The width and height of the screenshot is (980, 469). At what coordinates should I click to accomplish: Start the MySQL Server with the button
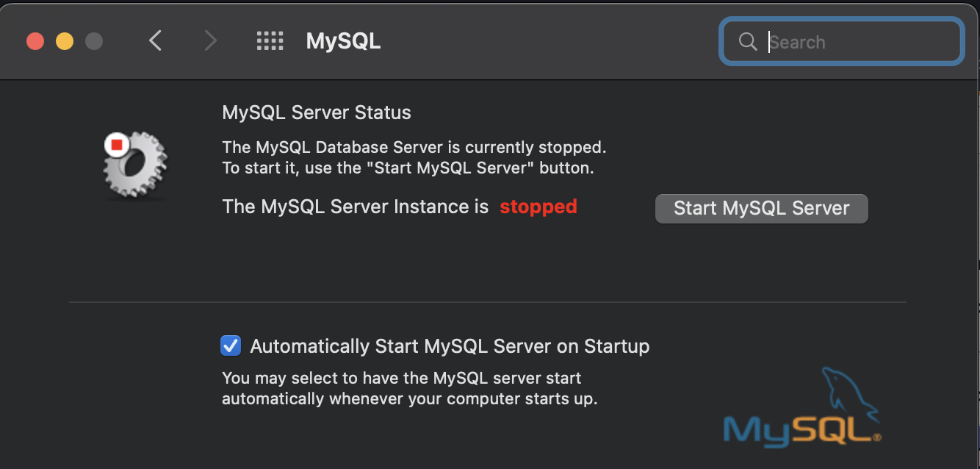pos(762,208)
